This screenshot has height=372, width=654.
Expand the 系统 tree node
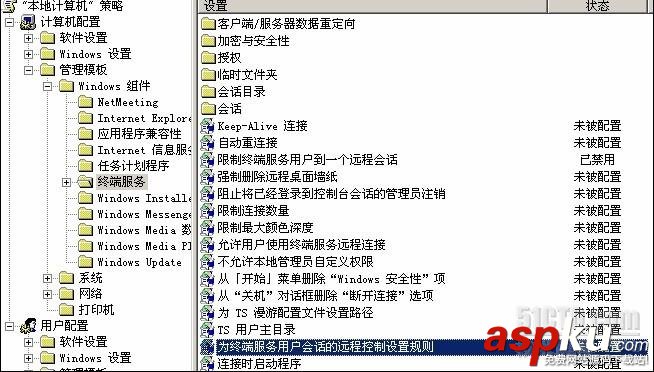[x=48, y=278]
